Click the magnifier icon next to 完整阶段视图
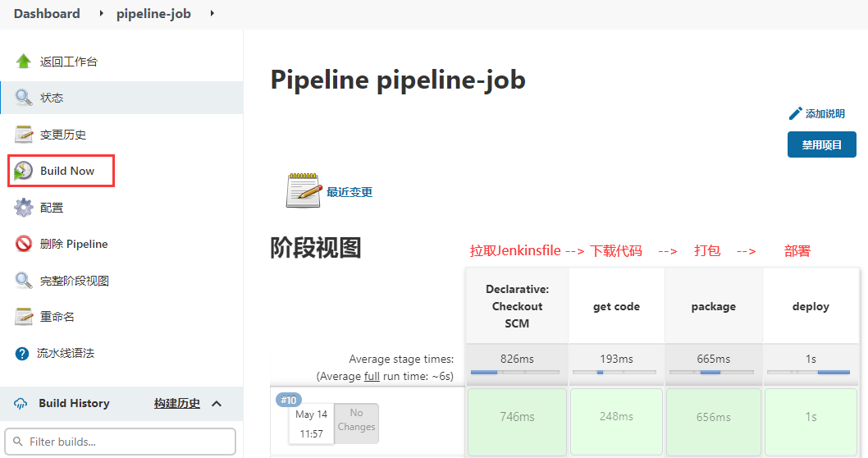Screen dimensions: 868x458 pos(23,280)
